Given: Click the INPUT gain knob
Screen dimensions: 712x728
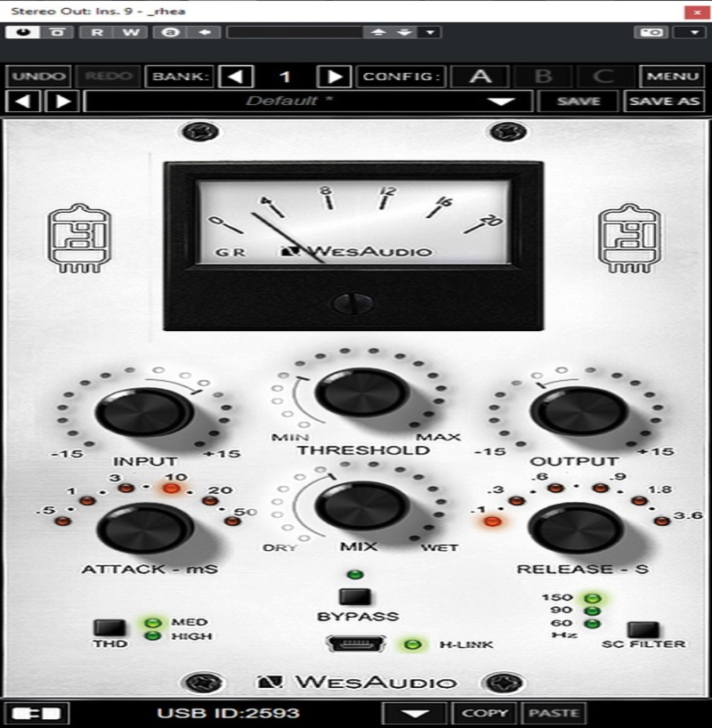Looking at the screenshot, I should pyautogui.click(x=144, y=412).
